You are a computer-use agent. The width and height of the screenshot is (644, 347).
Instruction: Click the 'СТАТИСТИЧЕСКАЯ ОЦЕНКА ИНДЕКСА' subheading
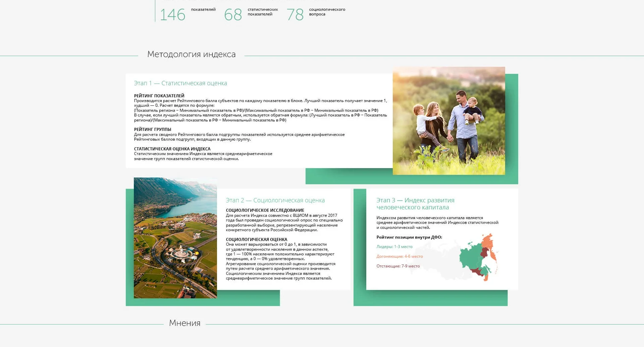[172, 149]
